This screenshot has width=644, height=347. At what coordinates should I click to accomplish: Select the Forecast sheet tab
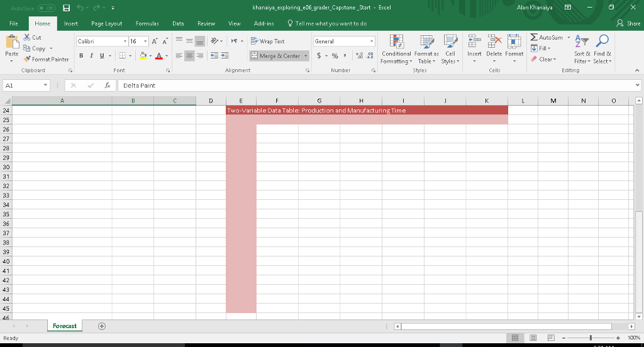[65, 326]
